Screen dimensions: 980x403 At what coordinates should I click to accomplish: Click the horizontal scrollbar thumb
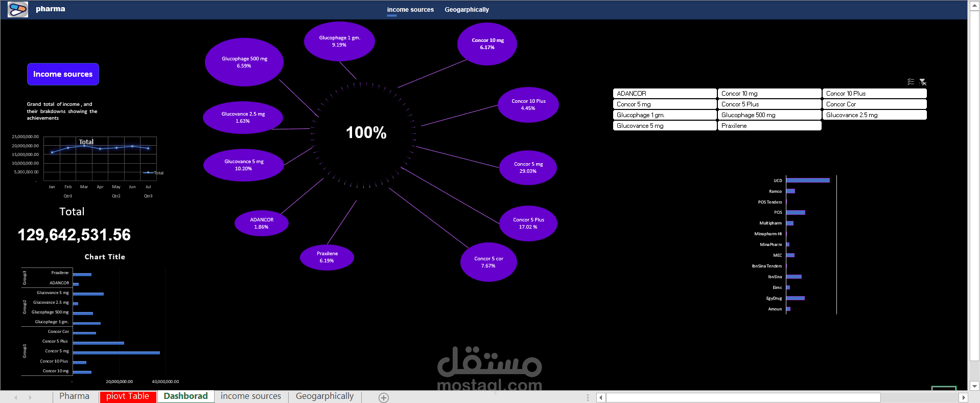click(743, 397)
